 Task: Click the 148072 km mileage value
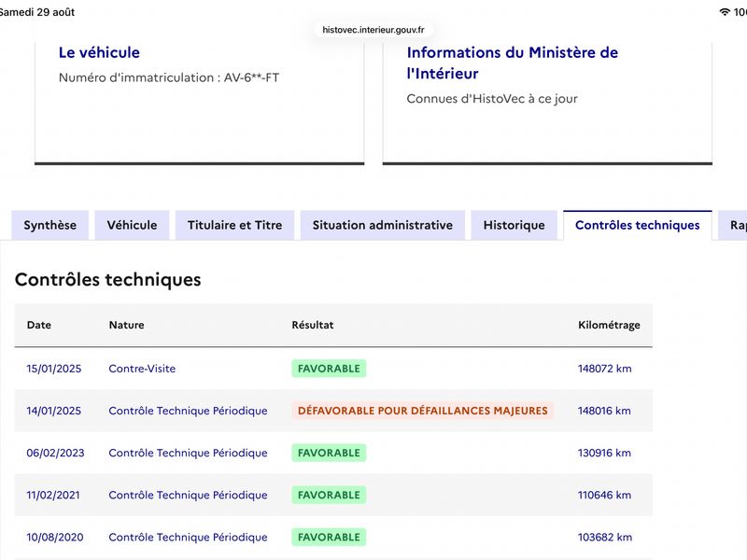click(x=604, y=369)
